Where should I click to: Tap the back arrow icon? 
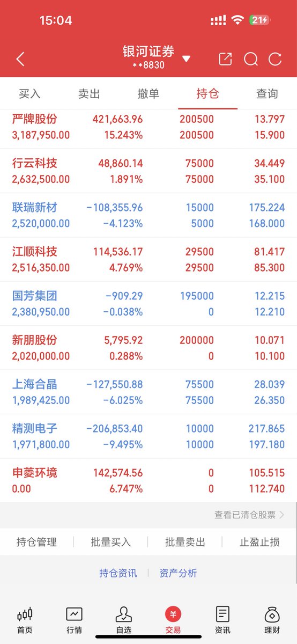(x=20, y=59)
